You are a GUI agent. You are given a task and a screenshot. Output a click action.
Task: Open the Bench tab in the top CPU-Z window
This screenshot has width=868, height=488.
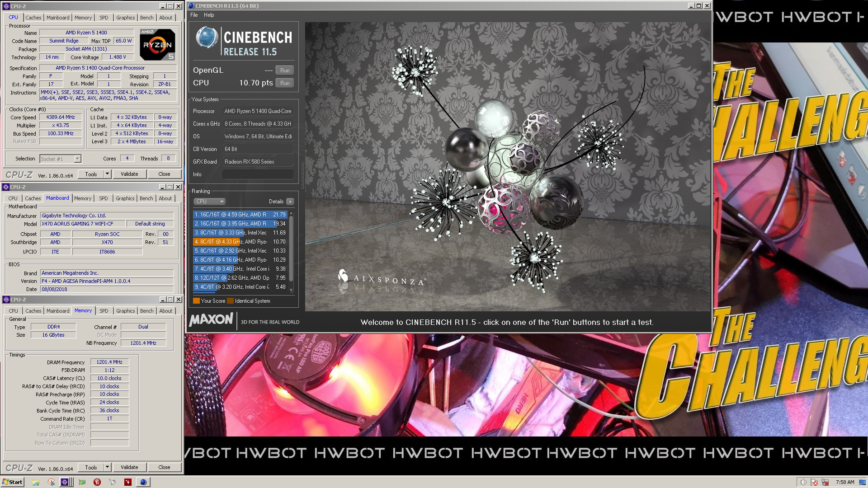(146, 18)
